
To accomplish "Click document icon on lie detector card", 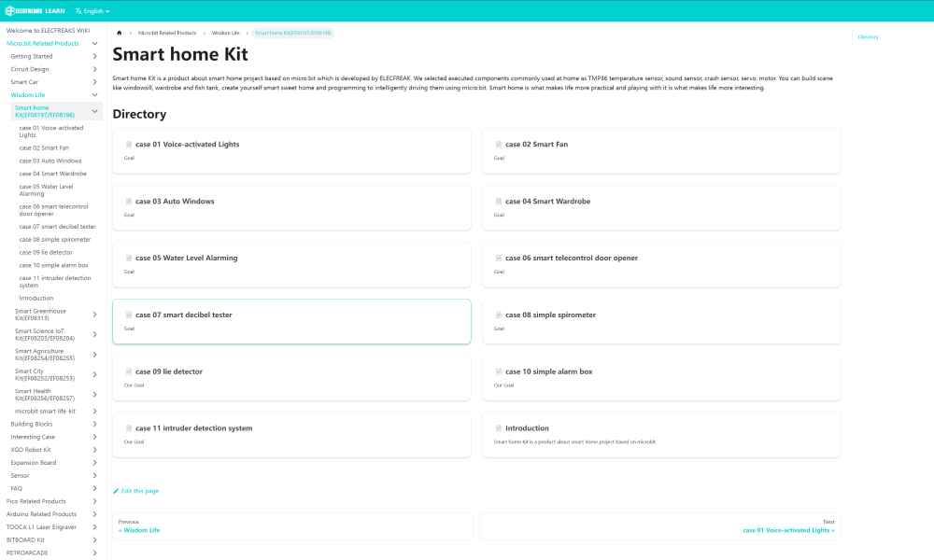I will point(129,371).
